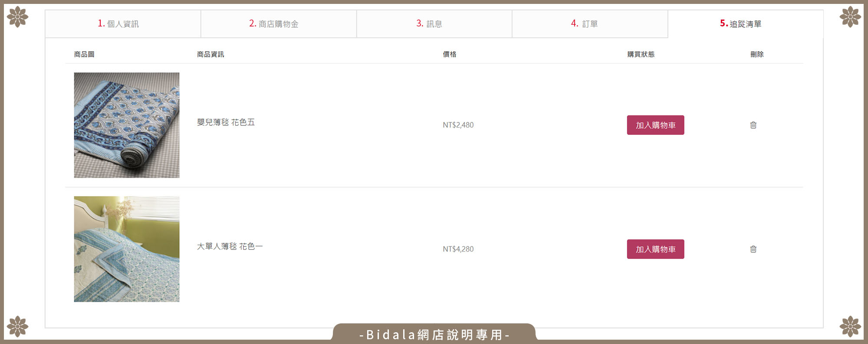Image resolution: width=868 pixels, height=344 pixels.
Task: Click the blue baby blanket thumbnail
Action: 127,125
